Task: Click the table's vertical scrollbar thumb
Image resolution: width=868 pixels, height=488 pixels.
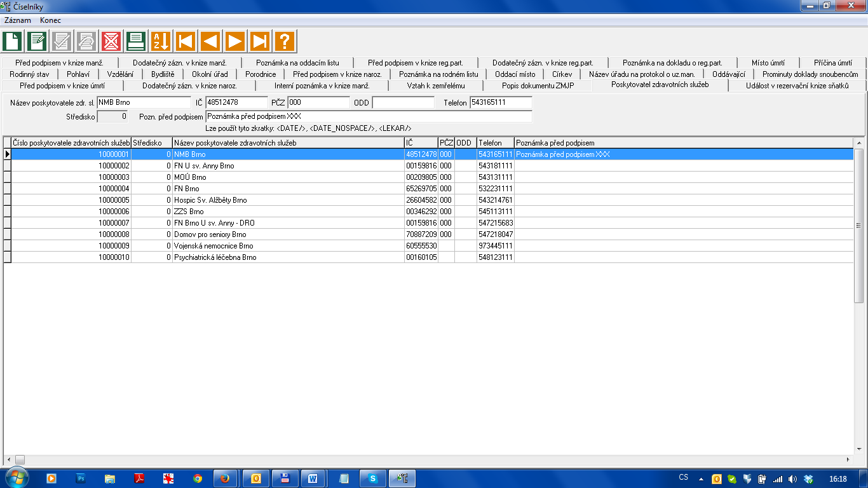Action: pos(859,226)
